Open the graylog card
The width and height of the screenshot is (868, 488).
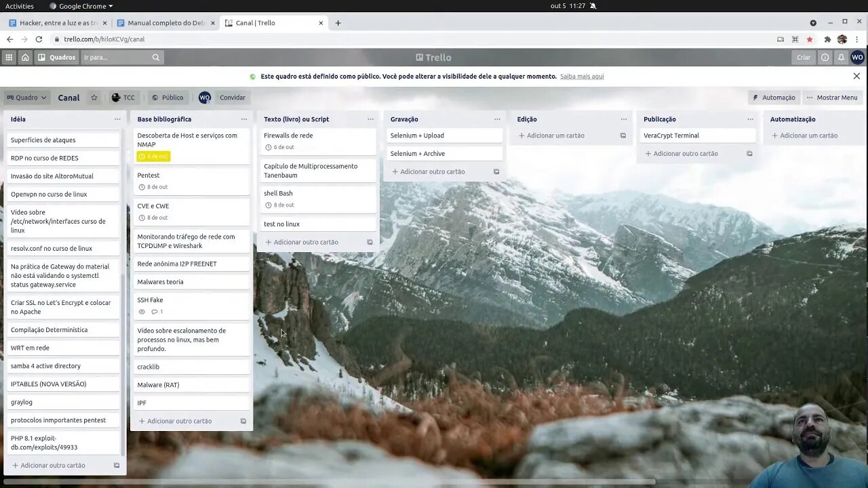coord(64,402)
